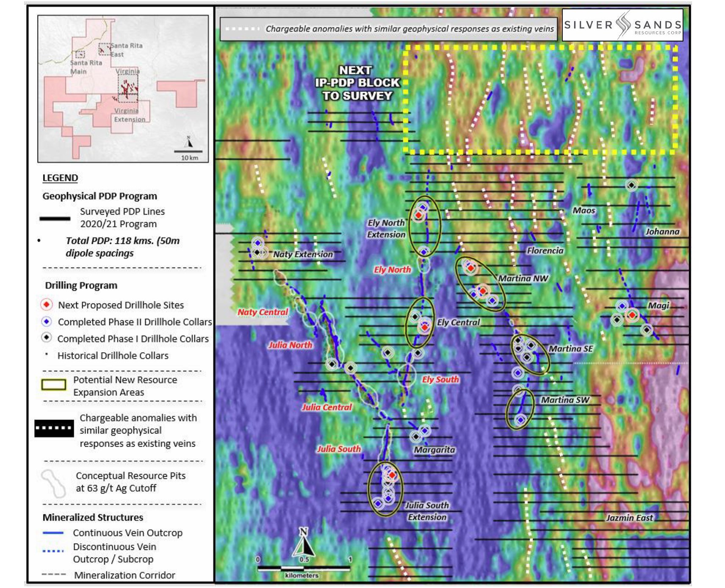
Task: Click the Conceptual Resource Pits outline symbol
Action: (54, 483)
